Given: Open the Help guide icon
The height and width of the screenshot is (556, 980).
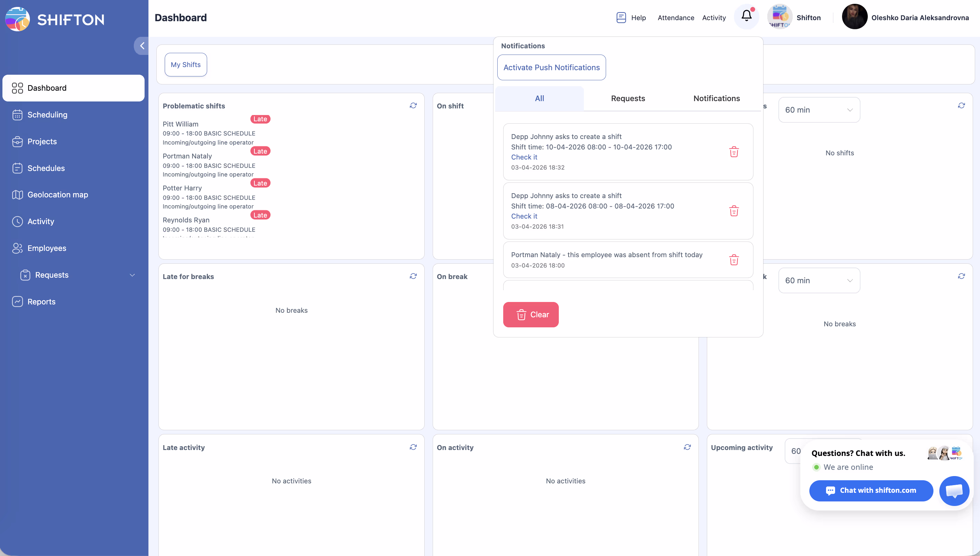Looking at the screenshot, I should (621, 18).
